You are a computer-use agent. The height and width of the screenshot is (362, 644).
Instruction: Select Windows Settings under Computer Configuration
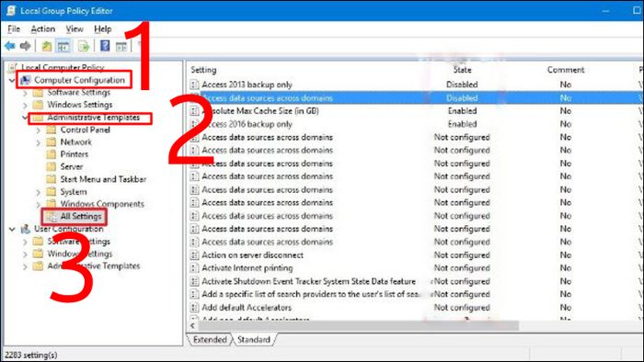80,105
